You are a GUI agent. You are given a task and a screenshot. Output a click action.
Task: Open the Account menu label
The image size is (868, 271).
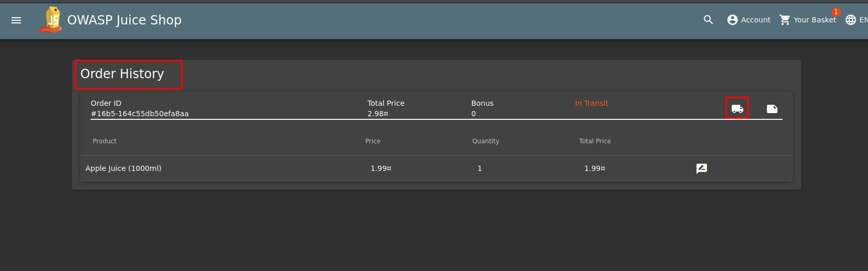755,20
